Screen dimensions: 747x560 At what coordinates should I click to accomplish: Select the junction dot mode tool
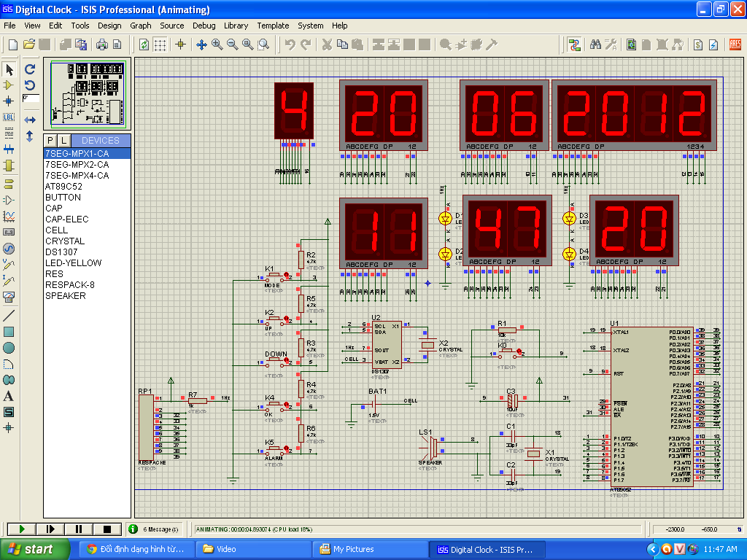(9, 101)
